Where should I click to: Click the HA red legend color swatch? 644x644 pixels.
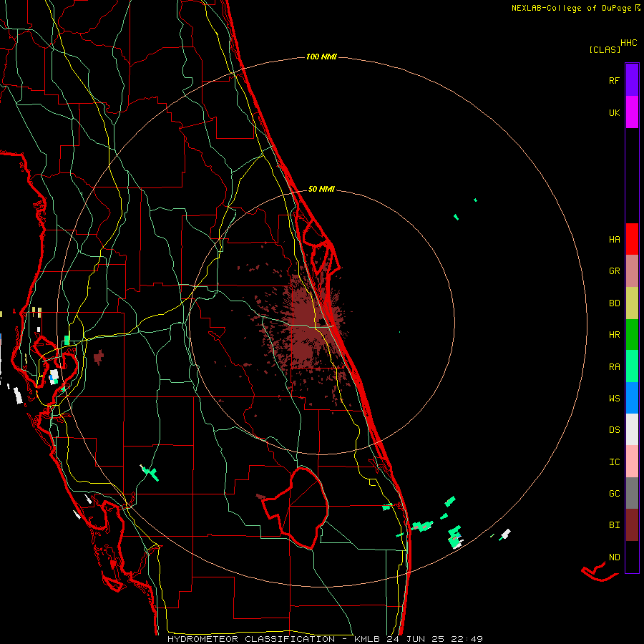(x=632, y=239)
